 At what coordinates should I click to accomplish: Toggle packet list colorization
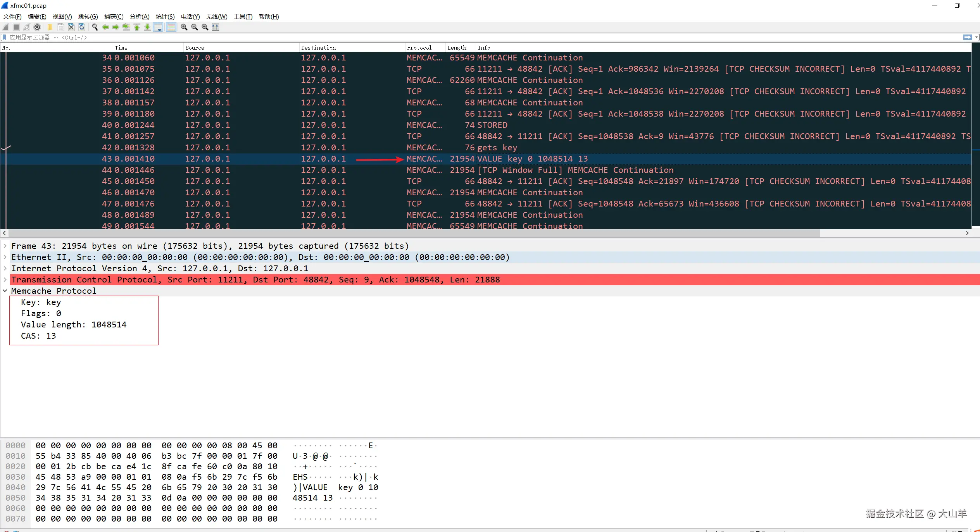(x=171, y=27)
